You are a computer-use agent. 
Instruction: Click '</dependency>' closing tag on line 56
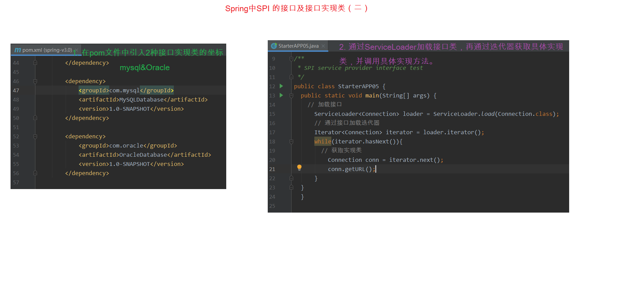(x=87, y=173)
